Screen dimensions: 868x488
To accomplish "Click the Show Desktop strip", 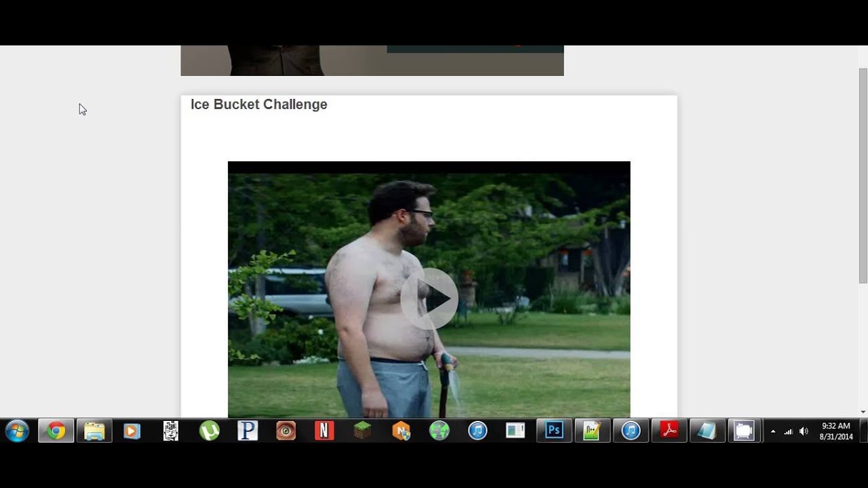I will [863, 431].
